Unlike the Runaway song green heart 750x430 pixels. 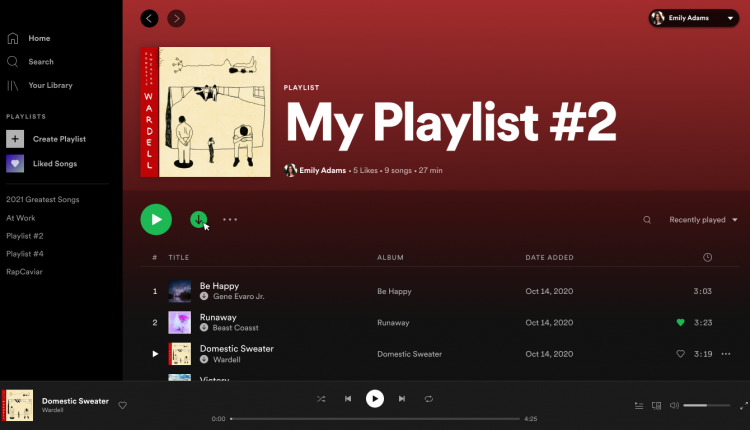pyautogui.click(x=681, y=323)
